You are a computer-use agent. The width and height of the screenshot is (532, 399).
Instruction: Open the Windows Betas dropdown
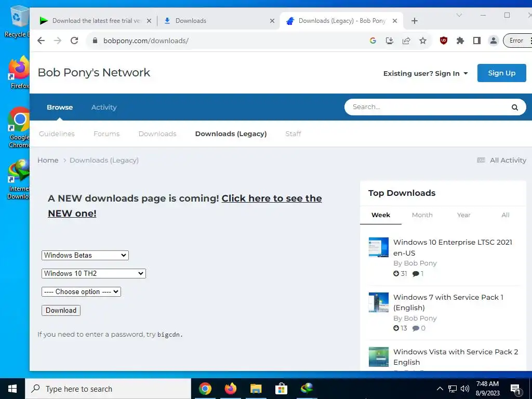point(85,255)
